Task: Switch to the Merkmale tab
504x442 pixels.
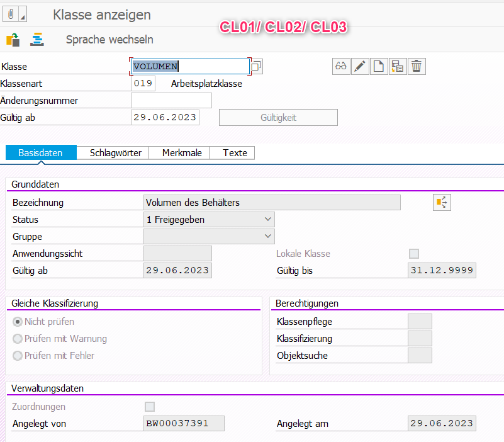Action: click(179, 153)
